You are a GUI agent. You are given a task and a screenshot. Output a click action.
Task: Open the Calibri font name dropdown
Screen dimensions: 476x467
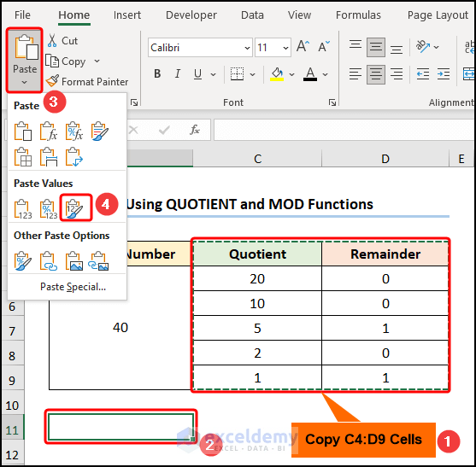[247, 48]
